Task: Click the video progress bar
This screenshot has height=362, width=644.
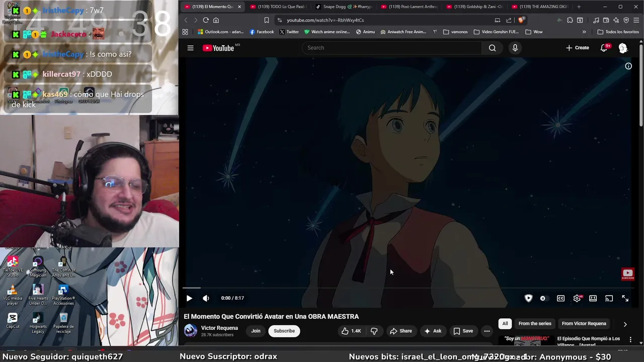Action: 409,288
